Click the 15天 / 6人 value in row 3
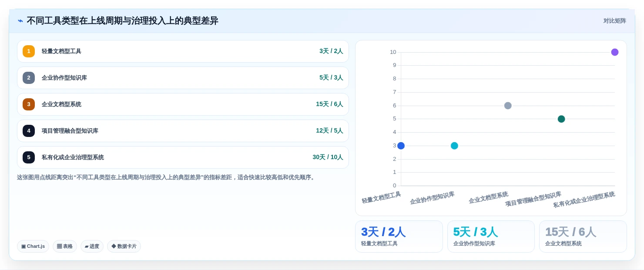Image resolution: width=644 pixels, height=270 pixels. coord(329,104)
